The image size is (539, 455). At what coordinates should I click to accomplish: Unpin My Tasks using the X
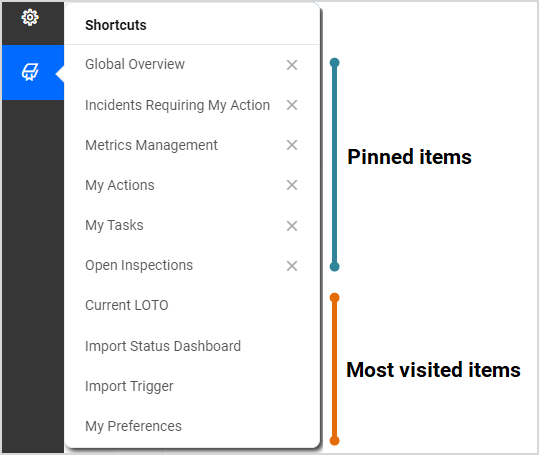click(292, 226)
